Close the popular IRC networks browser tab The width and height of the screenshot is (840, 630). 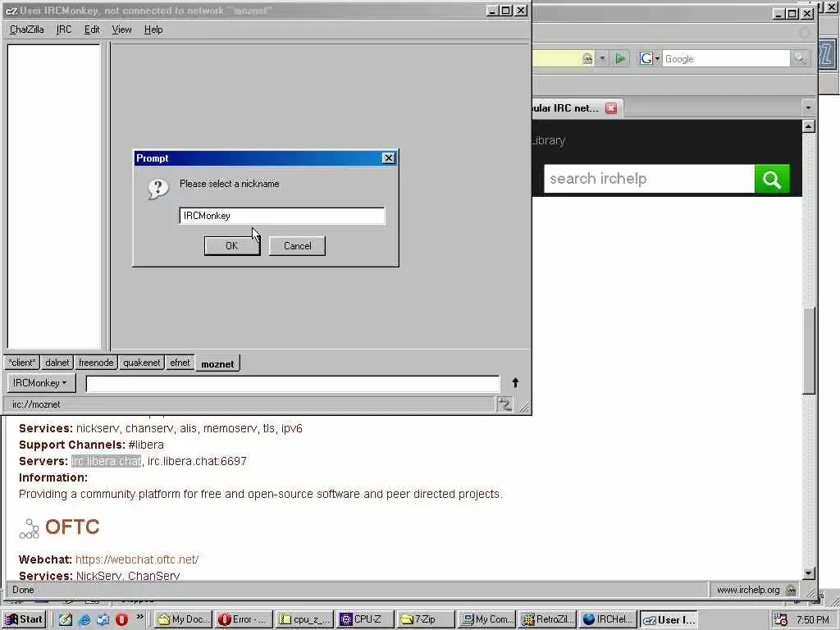tap(610, 108)
